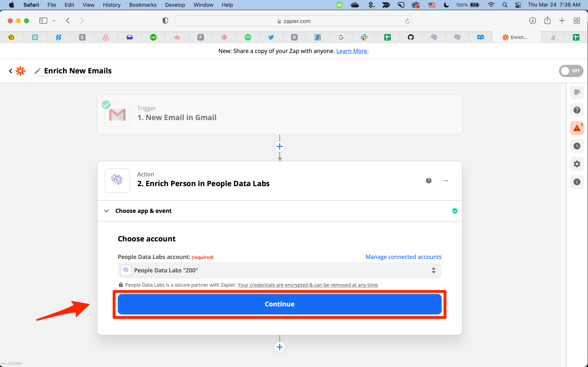Switch to the GitHub browser tab
The height and width of the screenshot is (367, 588).
410,37
